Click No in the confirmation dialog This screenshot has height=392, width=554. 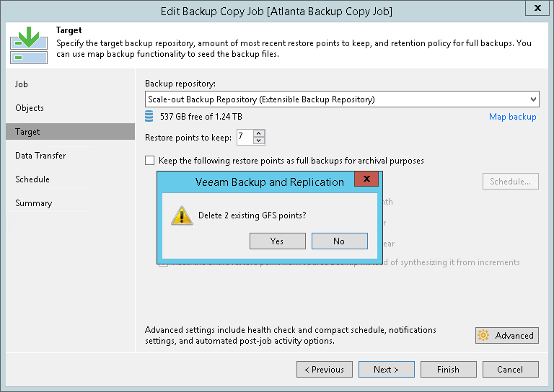[x=339, y=241]
